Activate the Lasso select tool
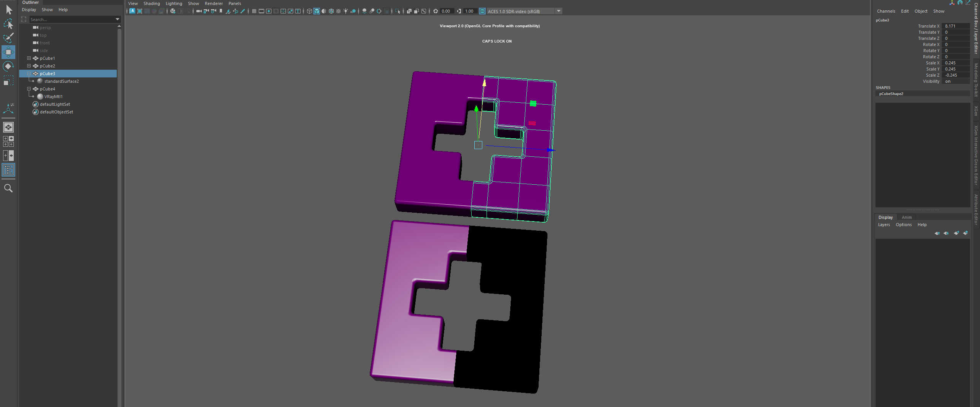The image size is (980, 407). tap(8, 24)
